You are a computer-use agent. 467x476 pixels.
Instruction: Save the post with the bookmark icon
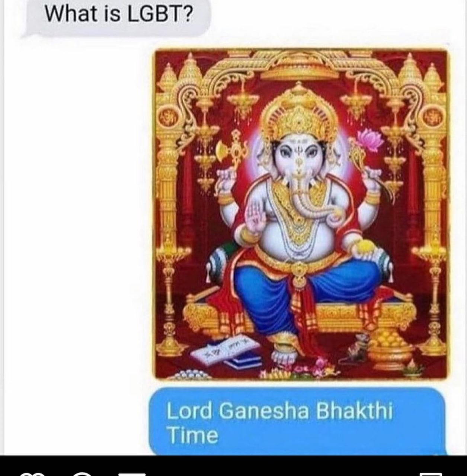click(x=431, y=474)
